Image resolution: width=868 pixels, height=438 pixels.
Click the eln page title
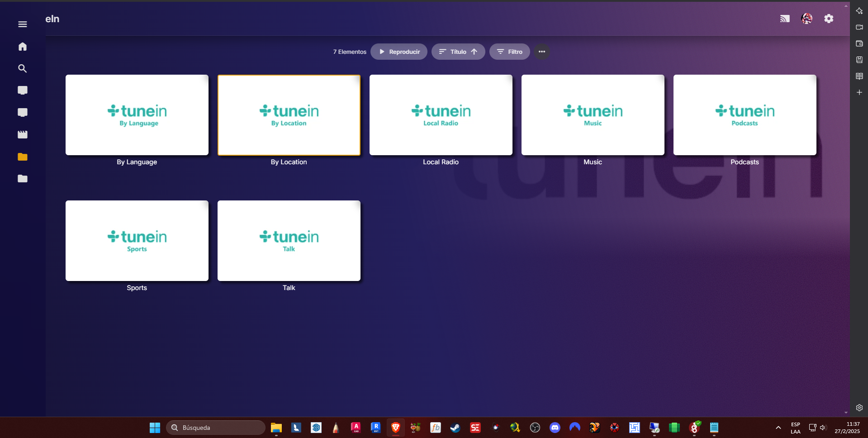pos(52,19)
